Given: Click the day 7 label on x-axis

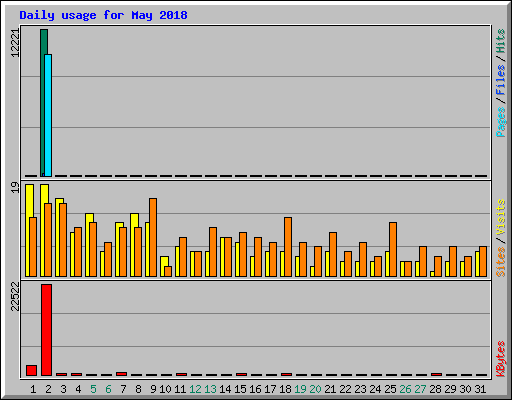Looking at the screenshot, I should point(123,389).
